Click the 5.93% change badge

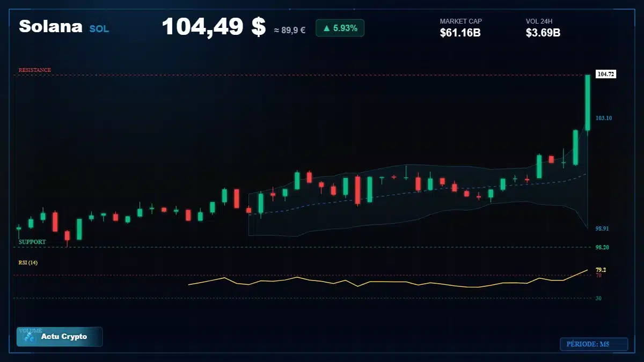[x=340, y=28]
